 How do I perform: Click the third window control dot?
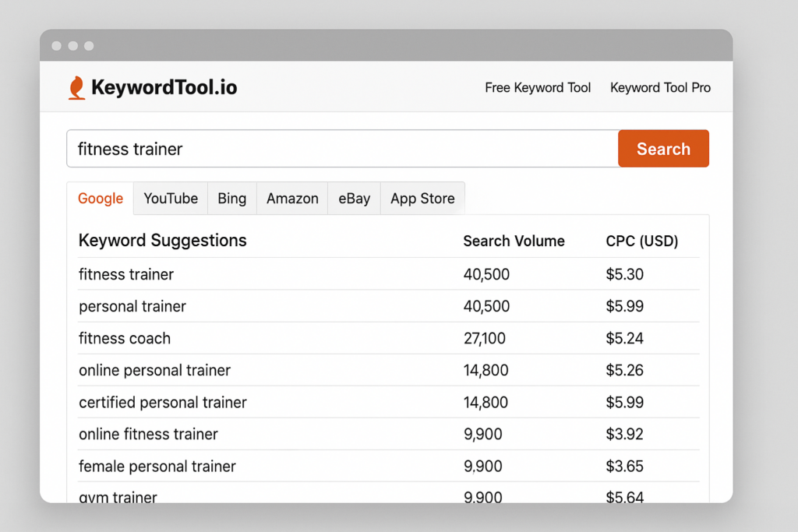89,46
